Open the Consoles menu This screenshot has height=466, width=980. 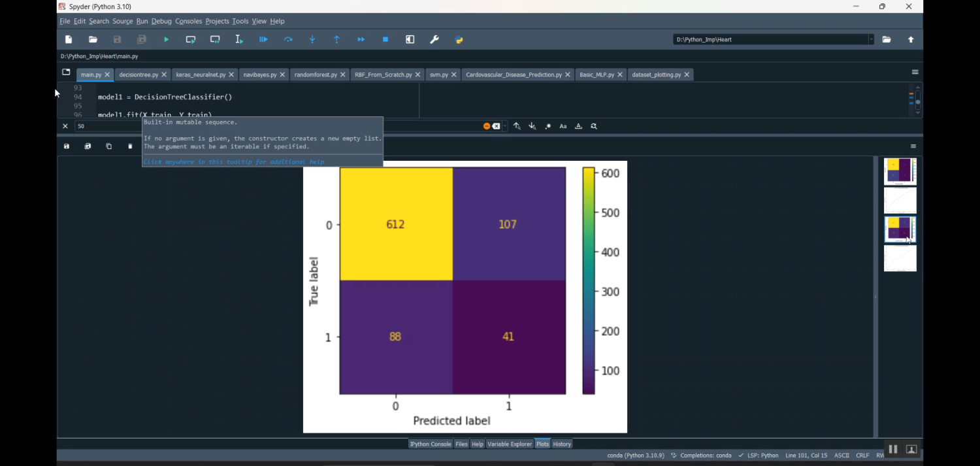[x=188, y=22]
